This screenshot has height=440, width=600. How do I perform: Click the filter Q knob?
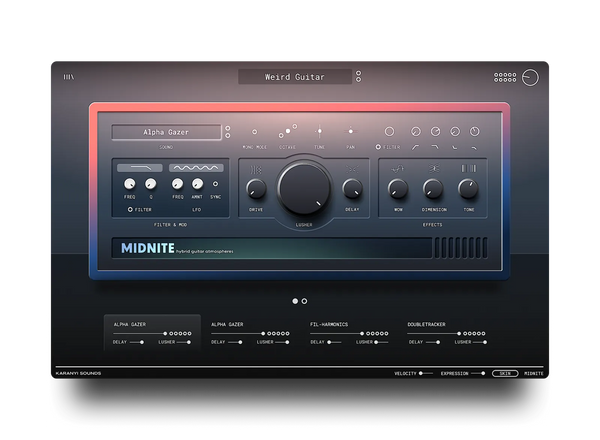(150, 184)
